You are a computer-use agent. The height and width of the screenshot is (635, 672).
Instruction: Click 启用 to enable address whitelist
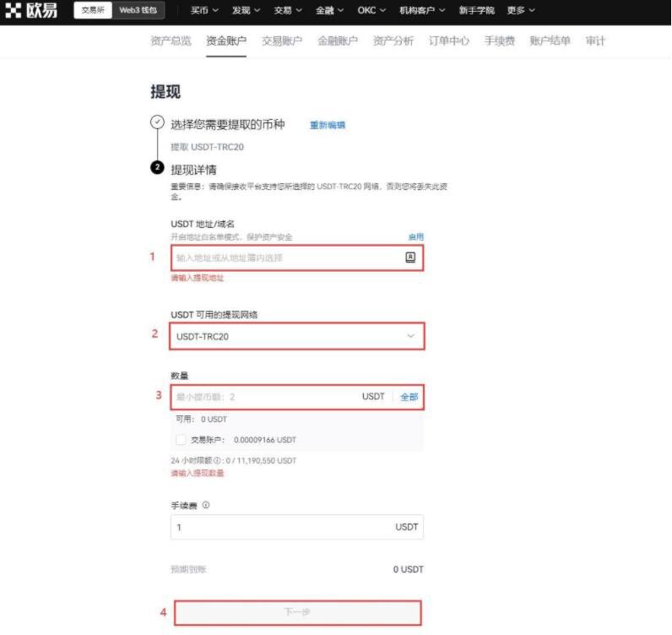(x=415, y=236)
